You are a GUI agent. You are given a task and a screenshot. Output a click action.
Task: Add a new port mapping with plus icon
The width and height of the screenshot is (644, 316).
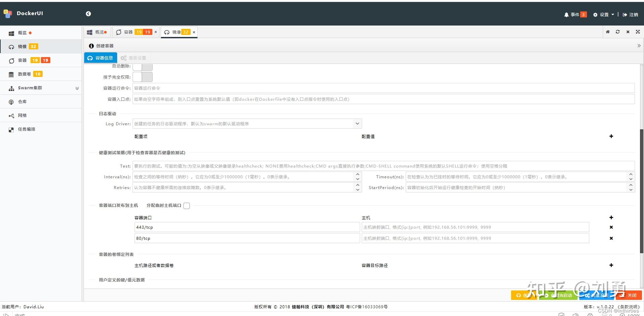click(x=611, y=218)
